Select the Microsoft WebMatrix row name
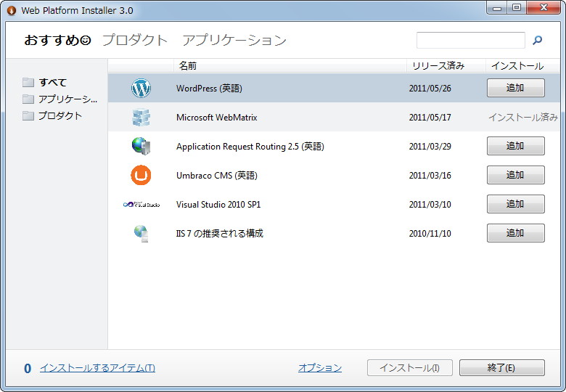This screenshot has width=566, height=392. pos(216,118)
